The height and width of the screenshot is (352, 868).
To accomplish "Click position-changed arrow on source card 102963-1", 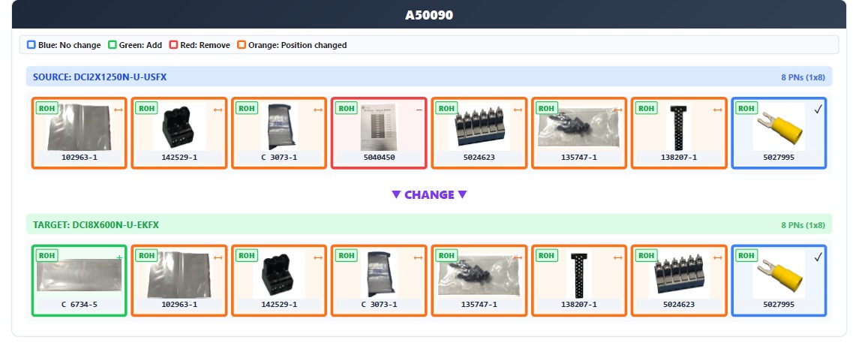I will coord(118,110).
